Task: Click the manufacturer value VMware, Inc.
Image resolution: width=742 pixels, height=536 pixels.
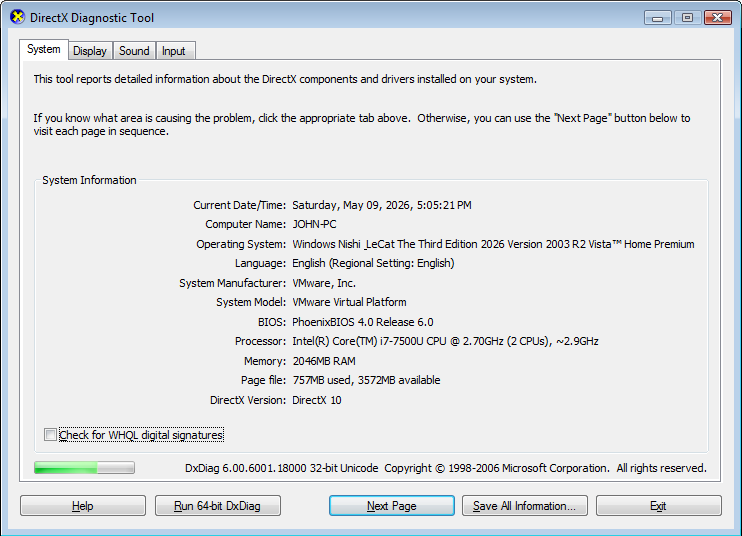Action: [324, 283]
